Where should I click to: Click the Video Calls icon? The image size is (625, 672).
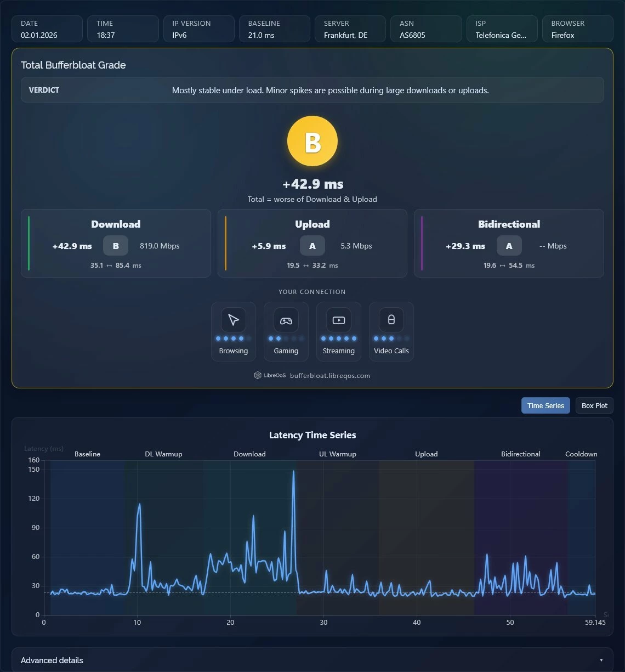click(x=391, y=320)
